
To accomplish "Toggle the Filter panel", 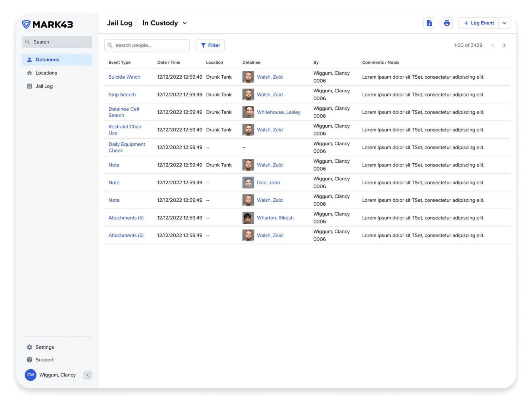I will click(210, 45).
